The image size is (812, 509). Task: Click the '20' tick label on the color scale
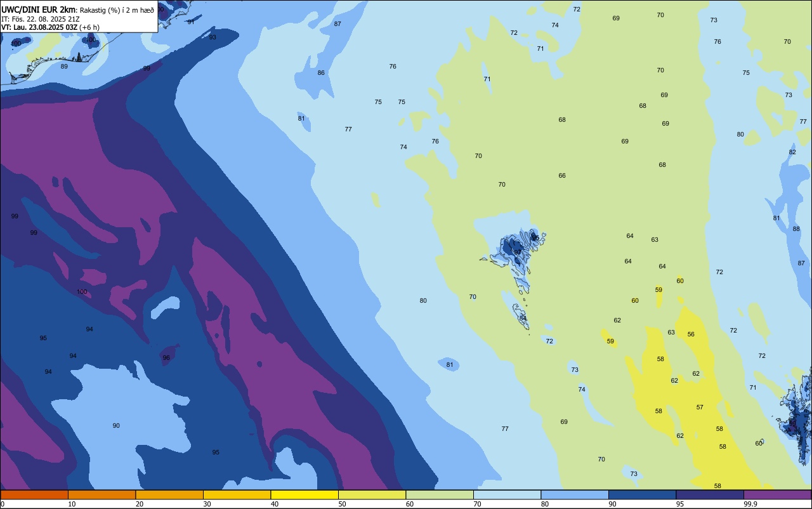140,504
